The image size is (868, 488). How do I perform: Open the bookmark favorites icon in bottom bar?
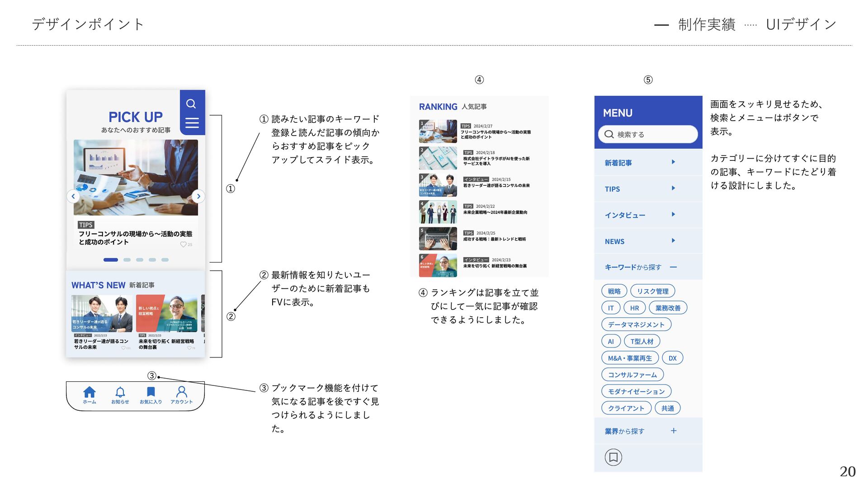point(151,392)
